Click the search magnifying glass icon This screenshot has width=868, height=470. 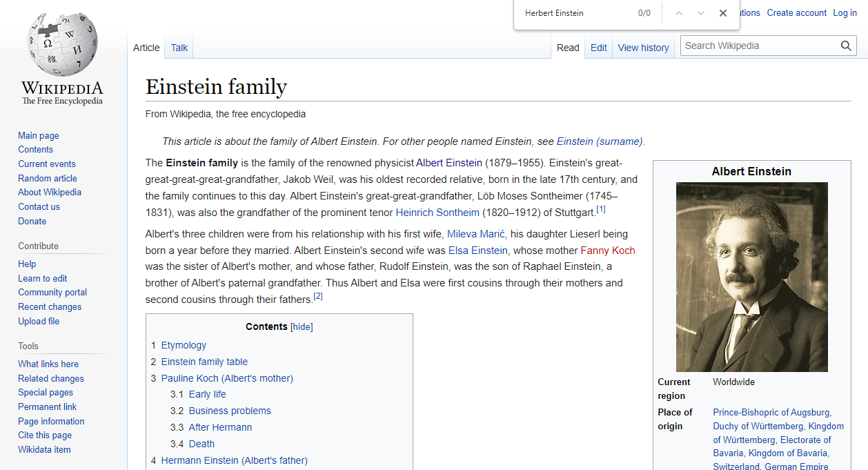tap(846, 46)
